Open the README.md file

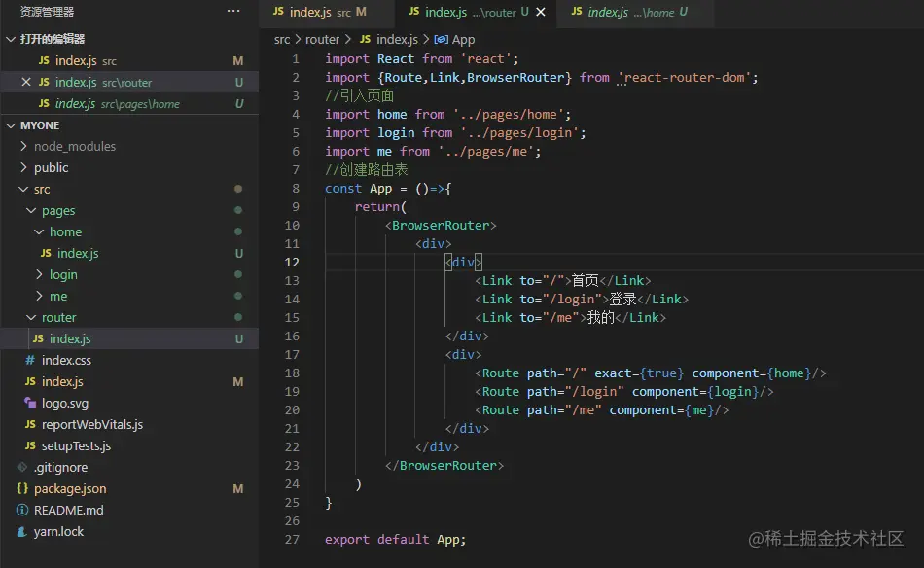(129, 511)
